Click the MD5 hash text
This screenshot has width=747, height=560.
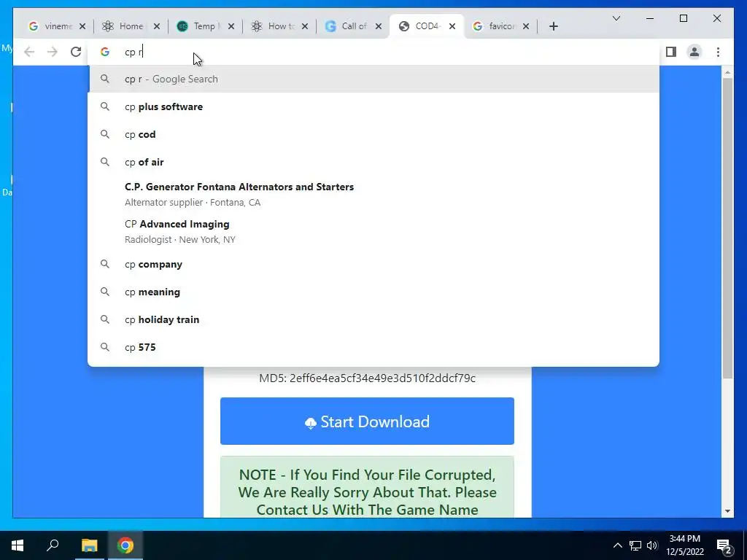pyautogui.click(x=368, y=378)
